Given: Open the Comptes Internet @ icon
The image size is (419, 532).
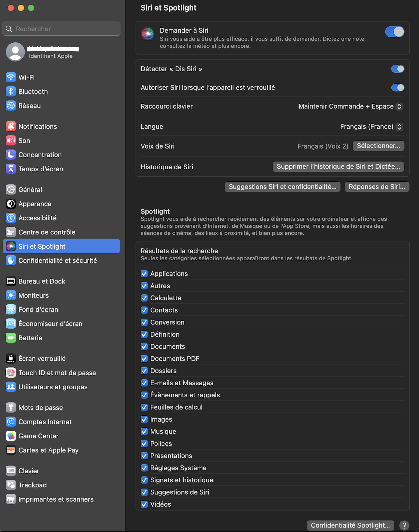Looking at the screenshot, I should click(x=11, y=422).
